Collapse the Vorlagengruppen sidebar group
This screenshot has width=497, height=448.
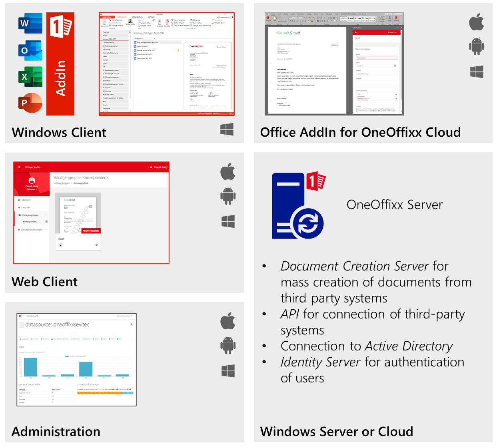click(32, 215)
